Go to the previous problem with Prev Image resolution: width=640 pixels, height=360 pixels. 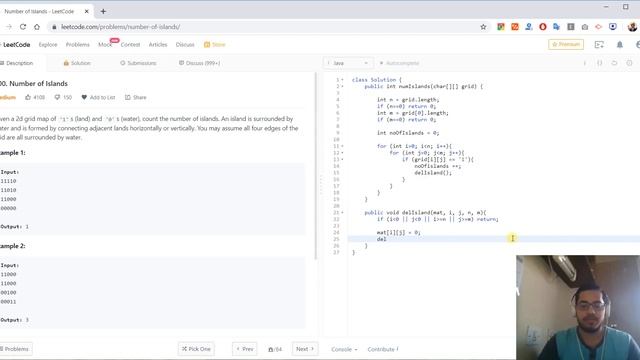[244, 349]
